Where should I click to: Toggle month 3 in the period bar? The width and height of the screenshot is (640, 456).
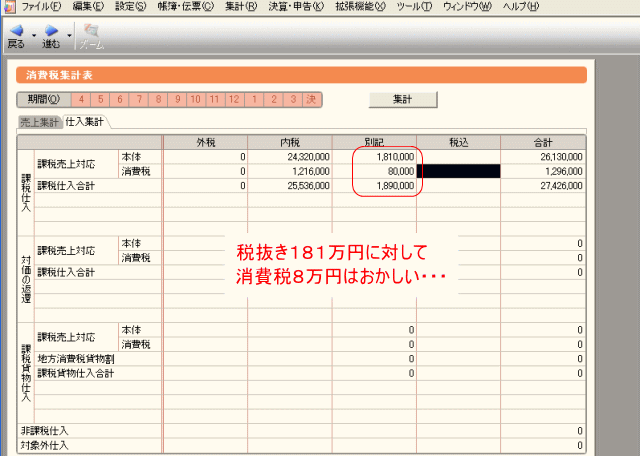click(293, 100)
